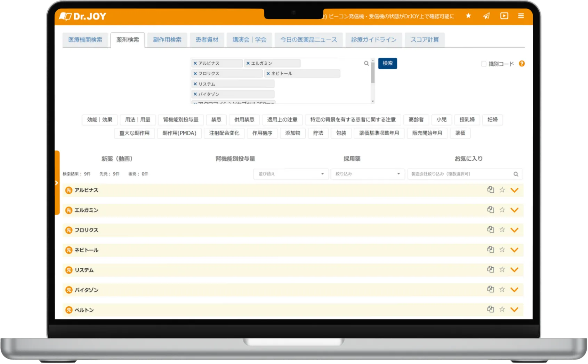Remove the フロリクス search tag

pos(195,74)
